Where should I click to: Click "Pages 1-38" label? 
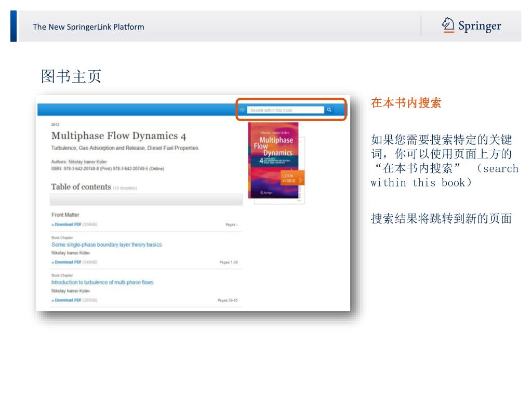[x=229, y=262]
